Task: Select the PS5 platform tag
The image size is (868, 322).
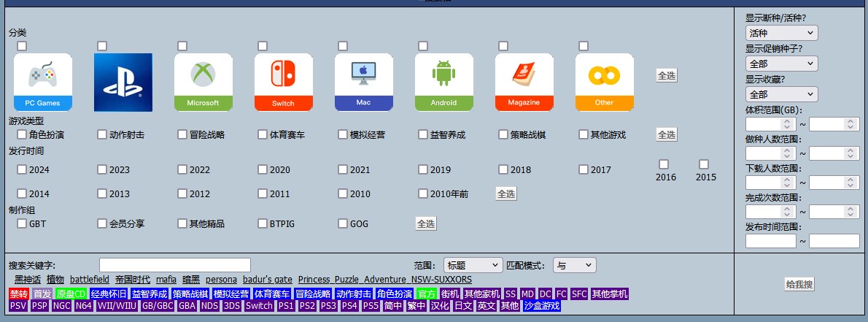Action: (371, 305)
